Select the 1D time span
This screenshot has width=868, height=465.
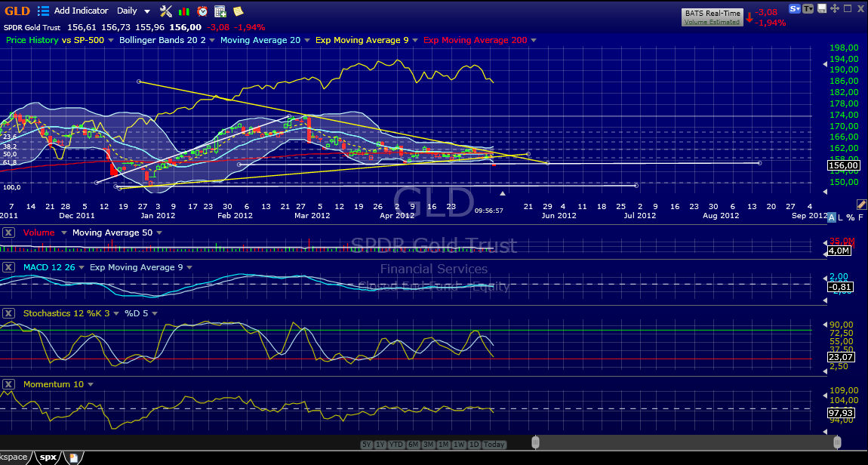tap(474, 445)
